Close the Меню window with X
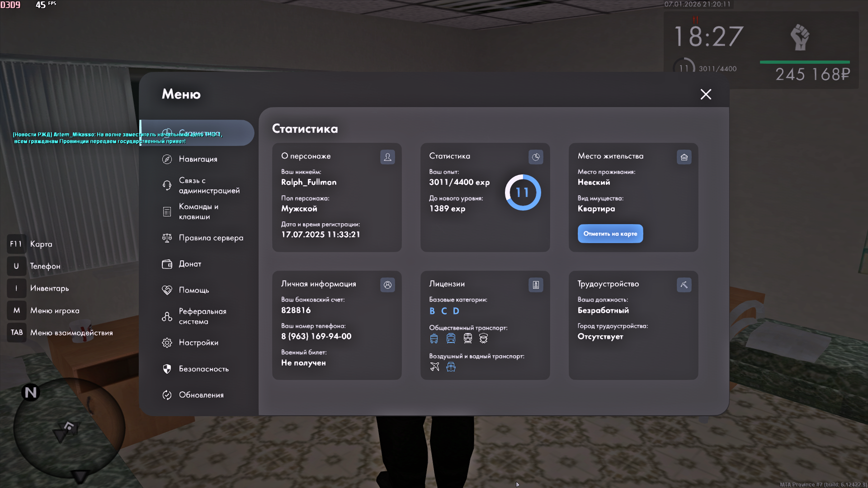868x488 pixels. tap(706, 94)
